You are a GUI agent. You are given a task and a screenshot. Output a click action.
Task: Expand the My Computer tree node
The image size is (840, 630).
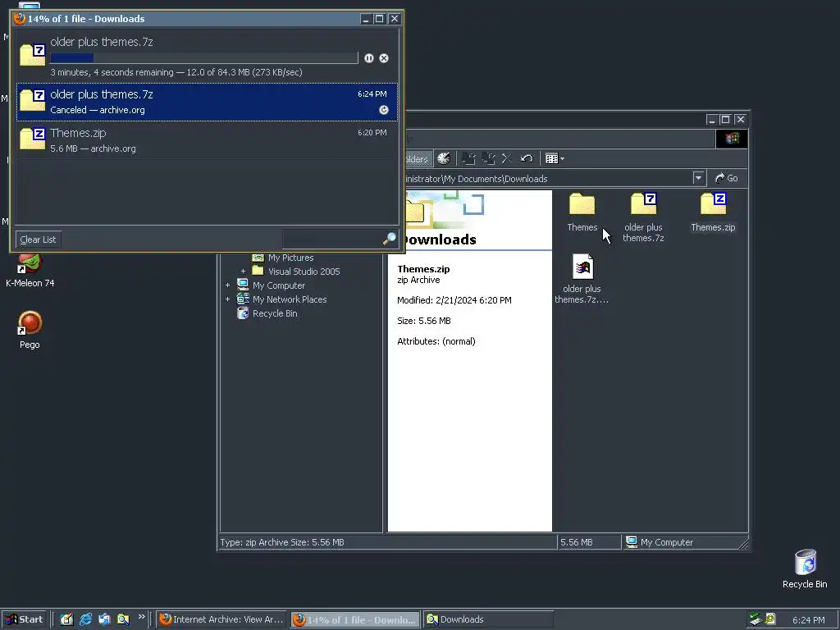(x=228, y=285)
